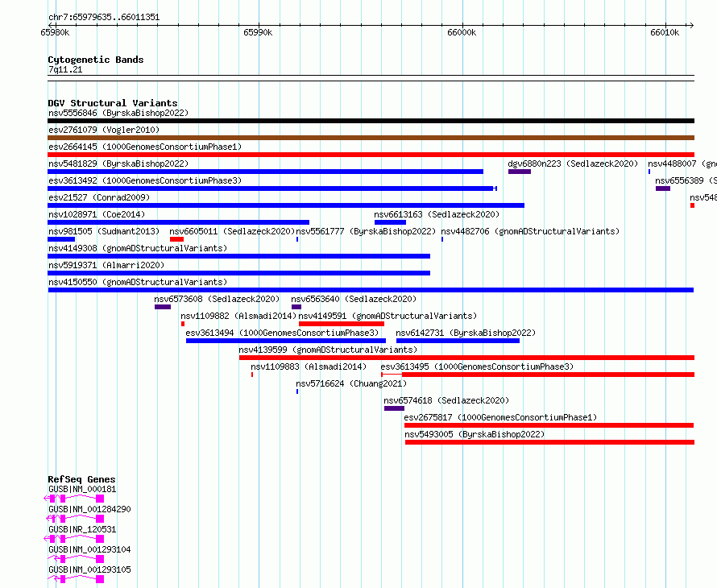Select the esv3613494 blue variant bar
This screenshot has width=717, height=588.
coord(286,341)
